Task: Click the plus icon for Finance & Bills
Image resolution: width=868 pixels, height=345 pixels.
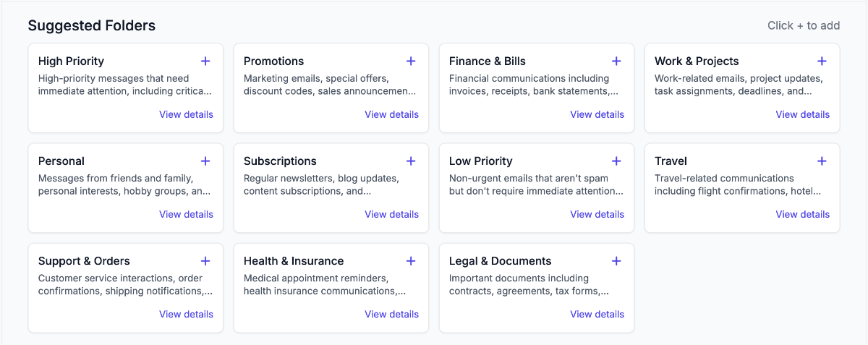Action: click(x=616, y=61)
